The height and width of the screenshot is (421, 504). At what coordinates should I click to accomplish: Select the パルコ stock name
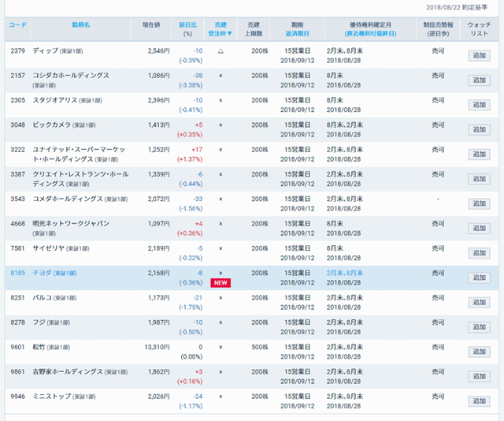coord(42,298)
